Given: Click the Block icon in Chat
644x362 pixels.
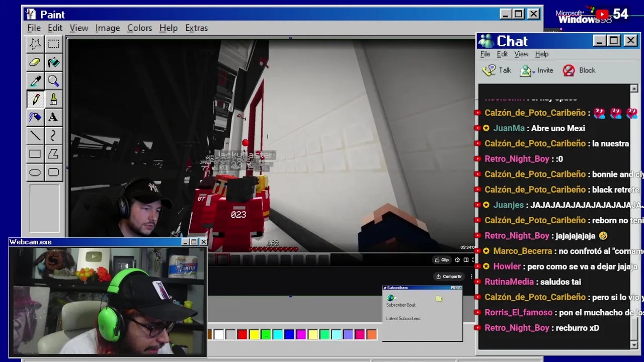Looking at the screenshot, I should 569,70.
